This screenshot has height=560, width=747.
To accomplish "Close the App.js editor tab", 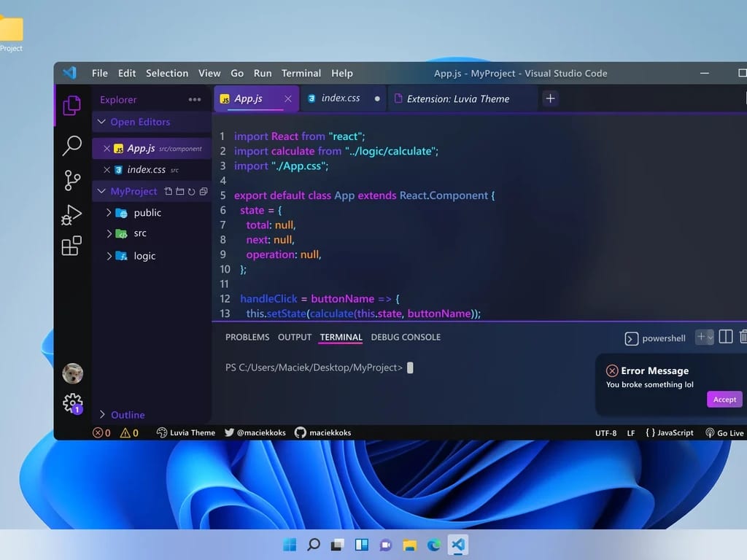I will [x=287, y=98].
